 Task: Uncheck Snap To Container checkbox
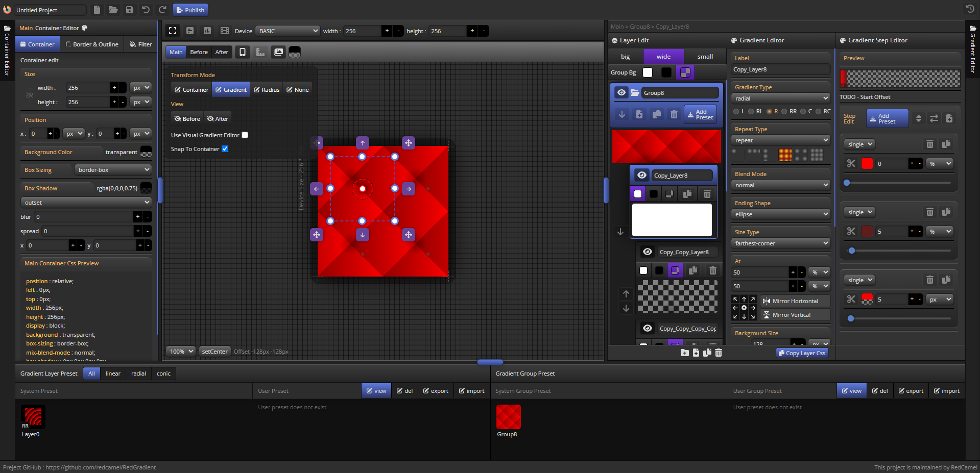(x=225, y=149)
